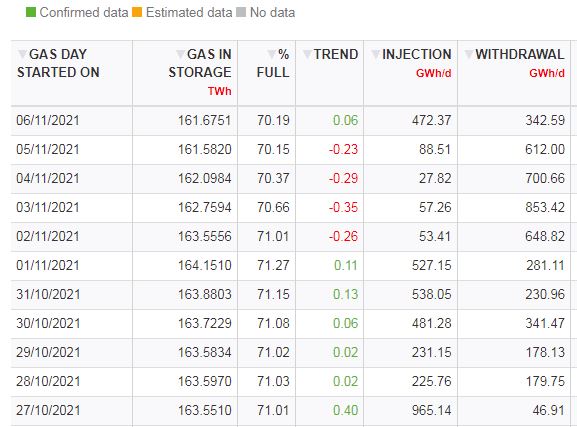
Task: Click orange Estimated data legend square
Action: 137,12
